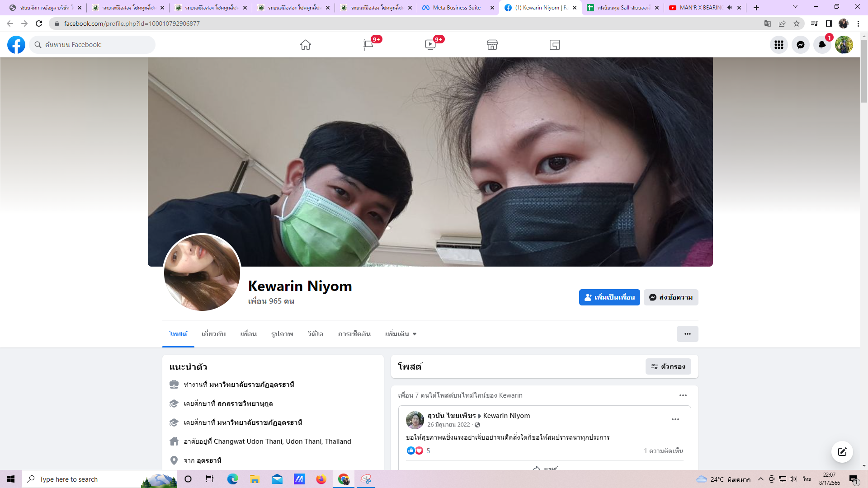Click ส่งข้อความ send message button
This screenshot has width=868, height=488.
671,297
